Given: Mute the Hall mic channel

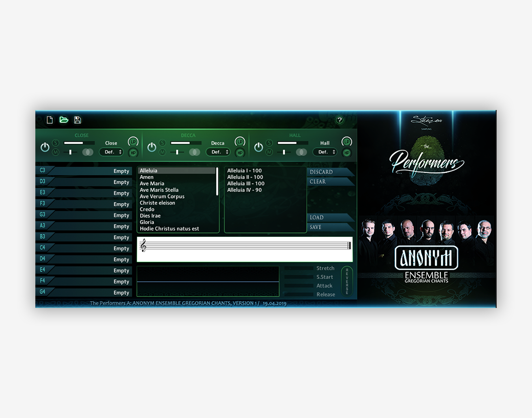Looking at the screenshot, I should [x=270, y=152].
